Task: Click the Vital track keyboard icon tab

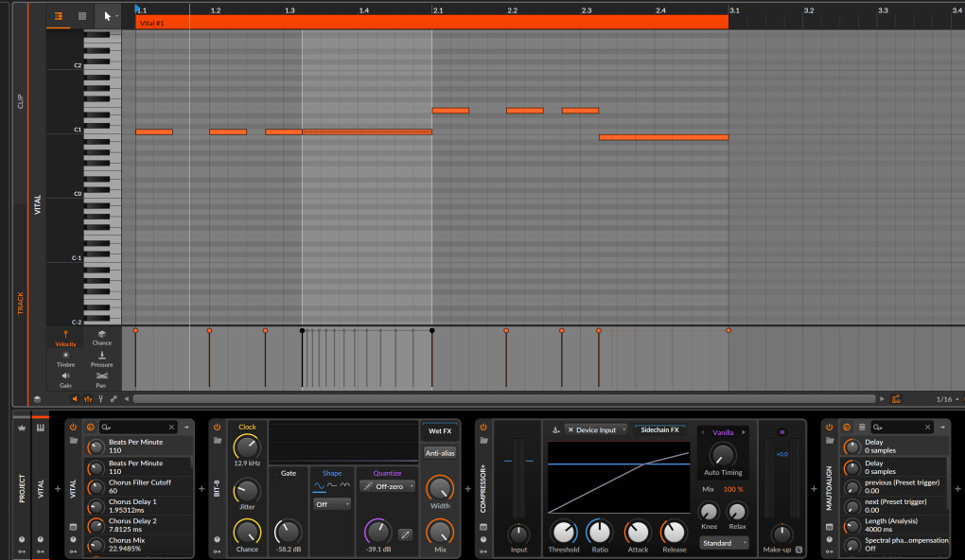Action: 40,428
